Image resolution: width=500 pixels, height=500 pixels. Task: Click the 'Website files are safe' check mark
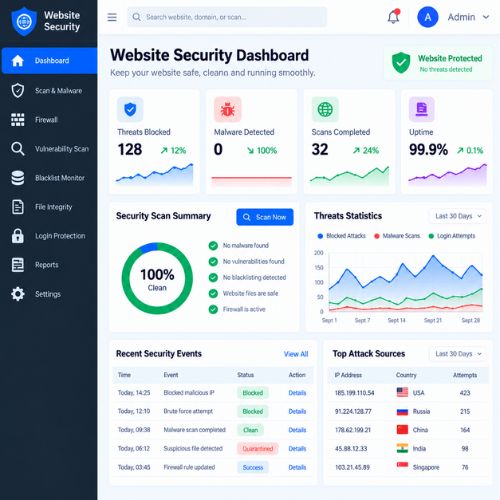(213, 293)
